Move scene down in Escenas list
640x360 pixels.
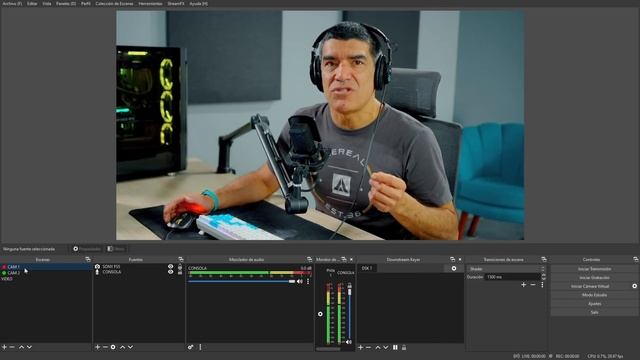29,347
